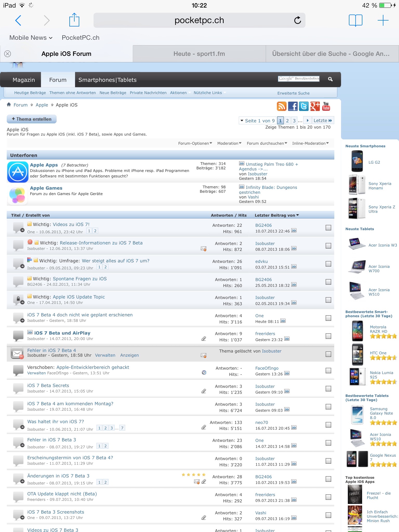Open the Seite 1 von 9 page dropdown
The height and width of the screenshot is (532, 399).
click(x=257, y=121)
